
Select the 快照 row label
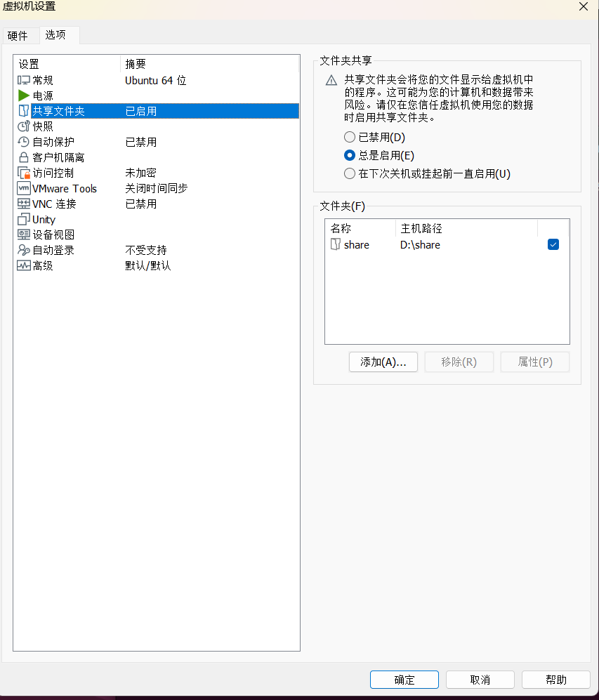click(43, 126)
